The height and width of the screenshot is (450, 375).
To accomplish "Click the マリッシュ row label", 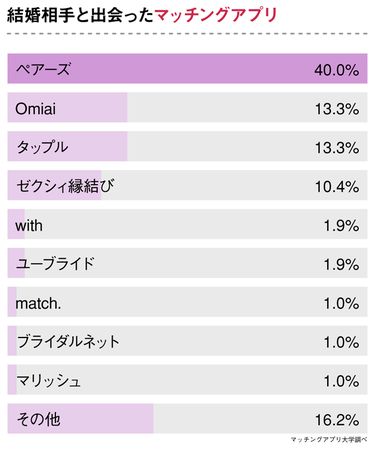I will [x=49, y=380].
